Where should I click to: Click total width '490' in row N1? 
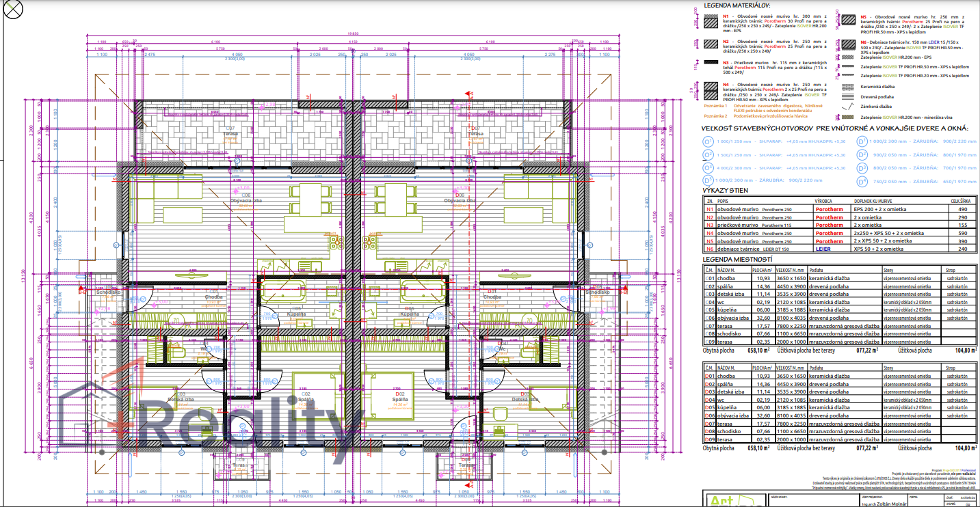point(963,209)
